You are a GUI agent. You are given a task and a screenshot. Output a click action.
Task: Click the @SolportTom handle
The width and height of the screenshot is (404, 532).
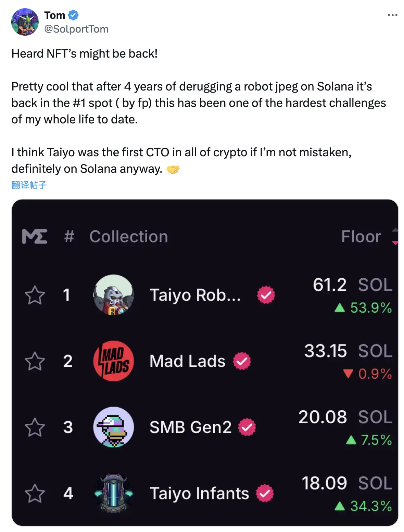click(x=76, y=29)
